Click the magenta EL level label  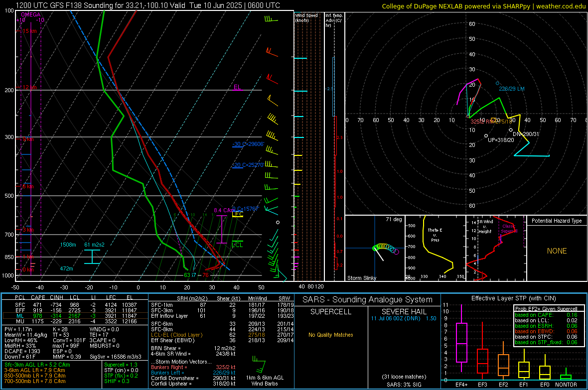pos(237,87)
